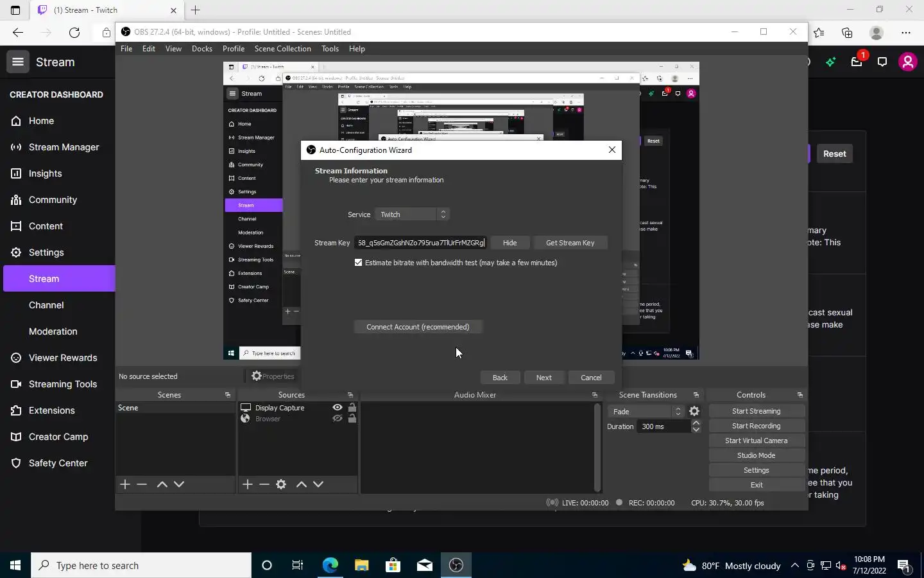The height and width of the screenshot is (578, 924).
Task: Select the Display Capture source
Action: click(x=280, y=408)
